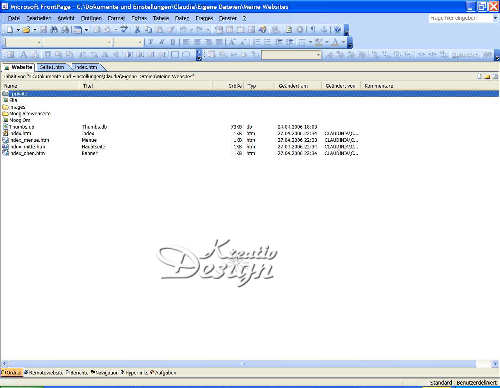Open the Datei menu
Screen dimensions: 500x388
pos(13,18)
